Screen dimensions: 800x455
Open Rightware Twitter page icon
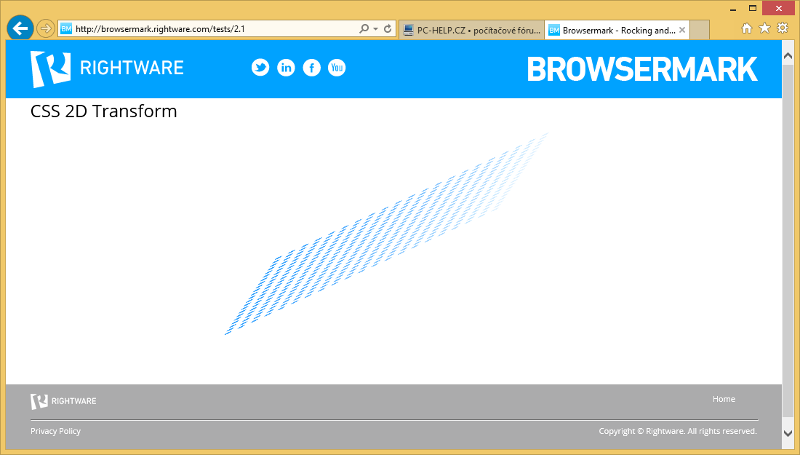point(260,67)
